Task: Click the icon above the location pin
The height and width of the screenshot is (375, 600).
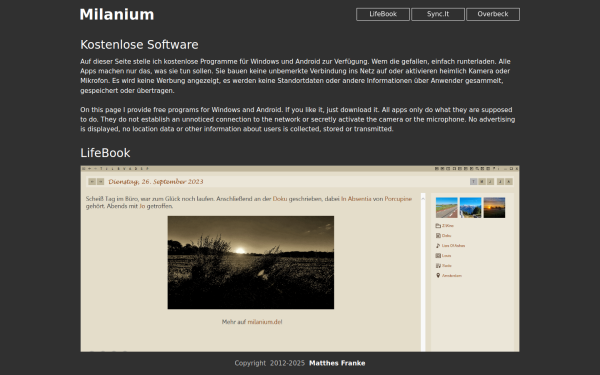Action: (438, 266)
